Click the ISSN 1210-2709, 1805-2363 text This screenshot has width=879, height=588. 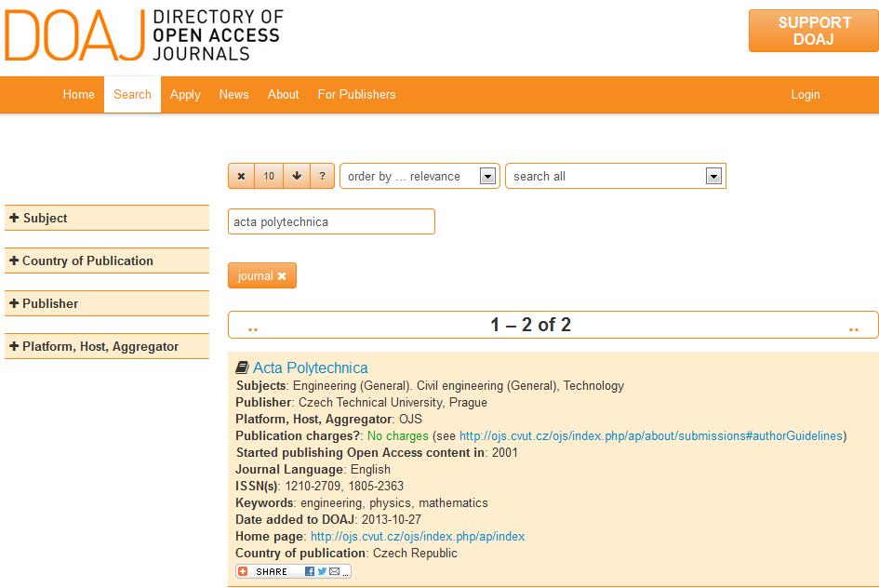(343, 486)
